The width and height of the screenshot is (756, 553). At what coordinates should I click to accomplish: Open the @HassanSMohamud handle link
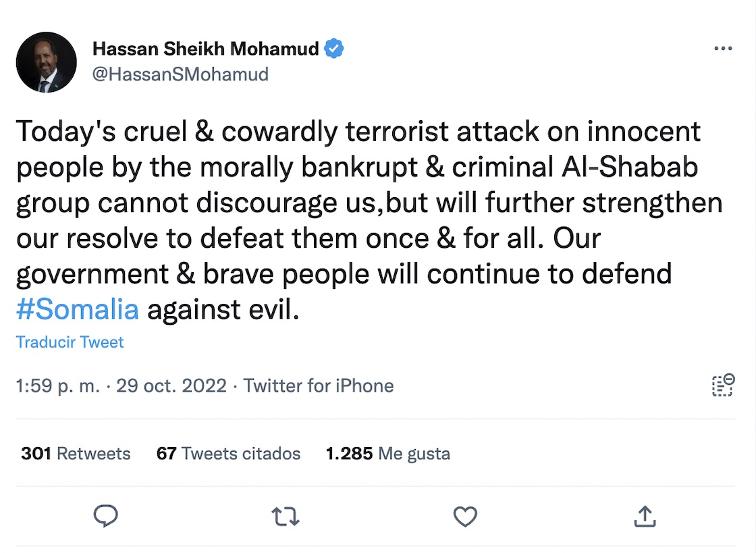coord(180,74)
